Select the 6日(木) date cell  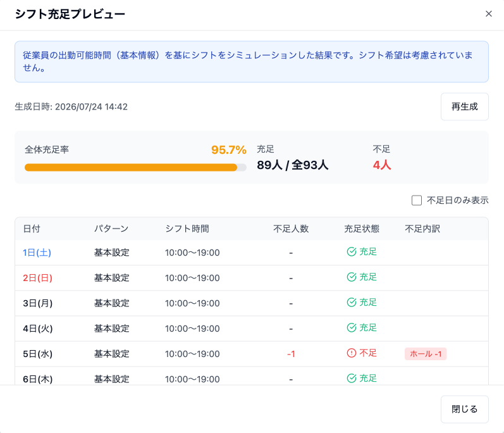coord(37,379)
